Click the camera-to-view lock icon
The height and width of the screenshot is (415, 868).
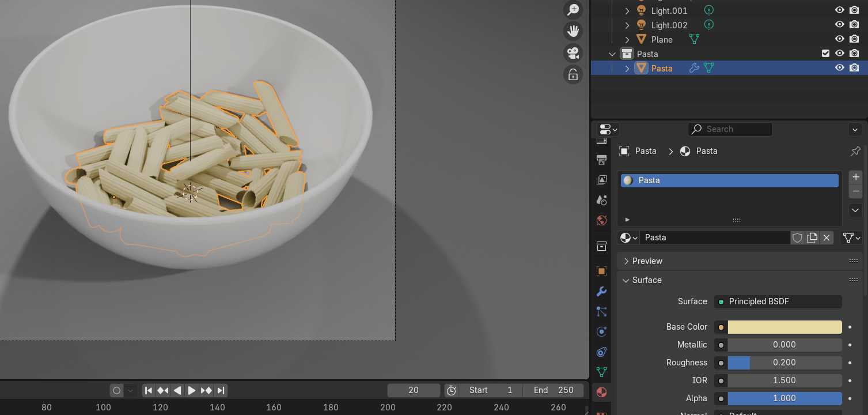573,75
